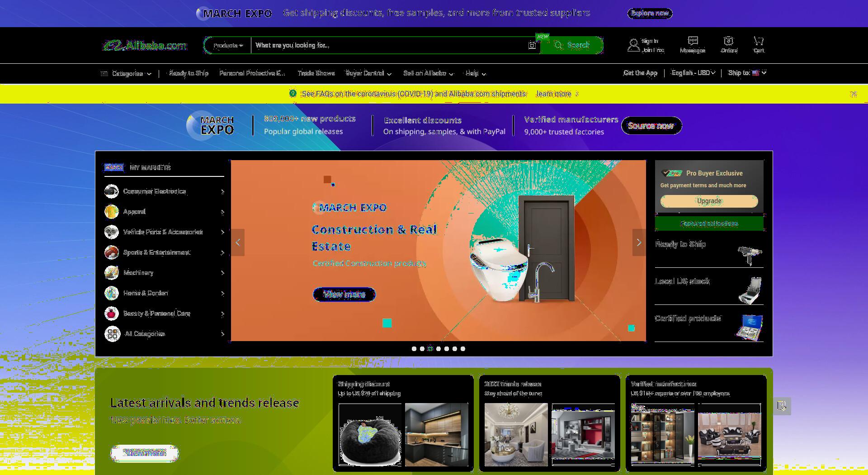868x475 pixels.
Task: Click learn more COVID-19 link
Action: pos(554,94)
